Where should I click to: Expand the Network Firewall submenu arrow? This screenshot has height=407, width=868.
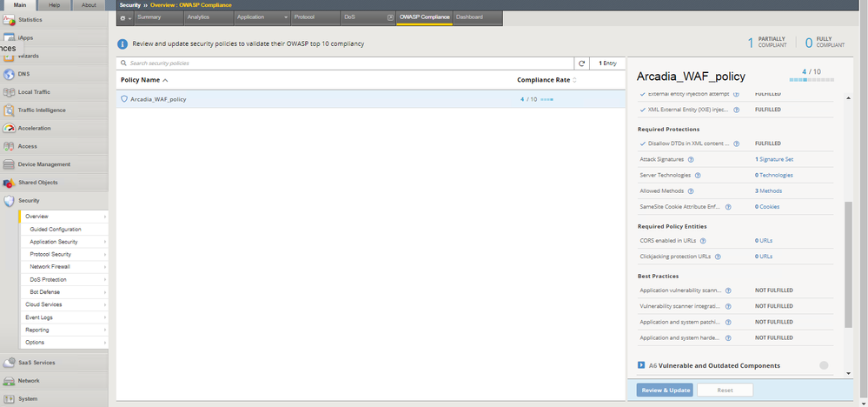[104, 267]
